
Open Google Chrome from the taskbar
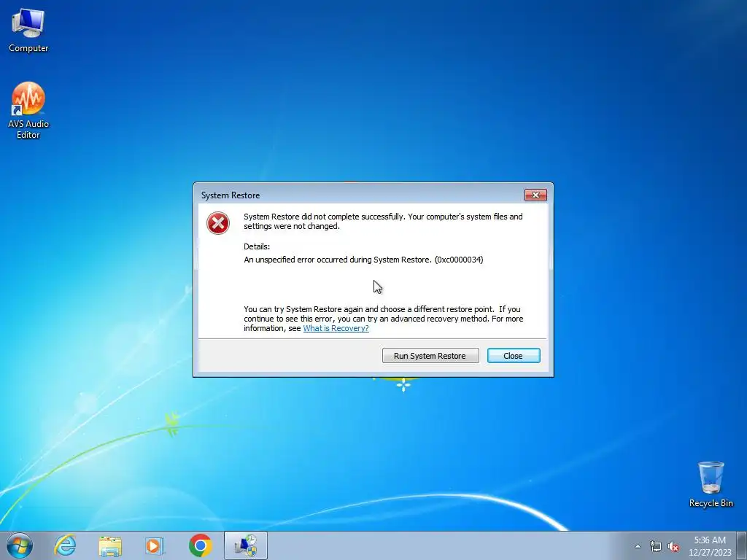coord(200,545)
